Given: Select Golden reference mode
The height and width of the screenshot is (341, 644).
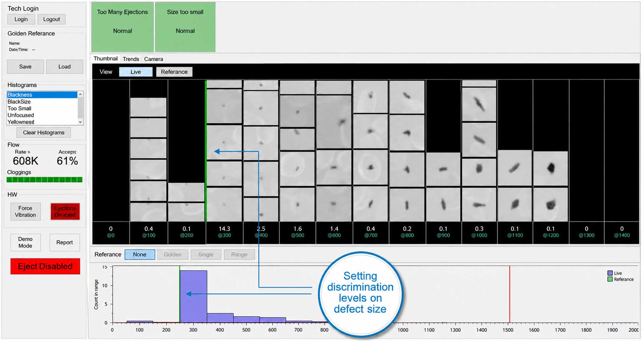Looking at the screenshot, I should click(172, 254).
